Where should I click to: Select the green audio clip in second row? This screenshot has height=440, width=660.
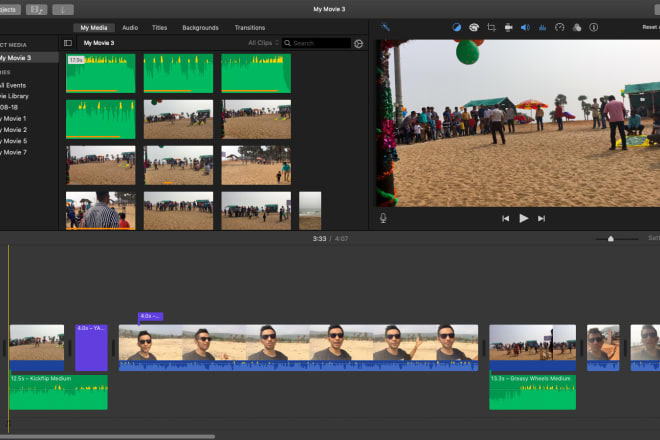click(x=101, y=119)
